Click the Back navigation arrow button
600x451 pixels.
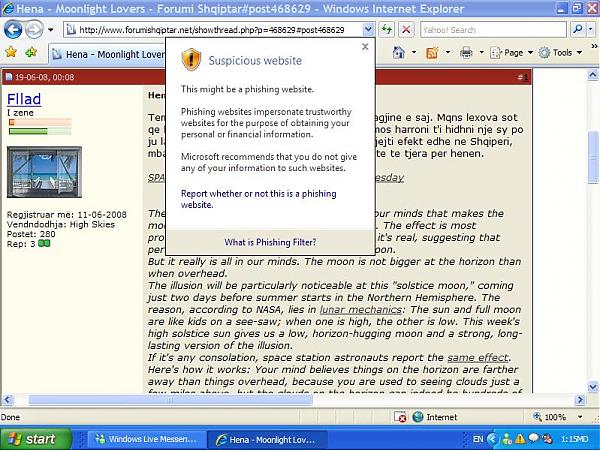(13, 29)
